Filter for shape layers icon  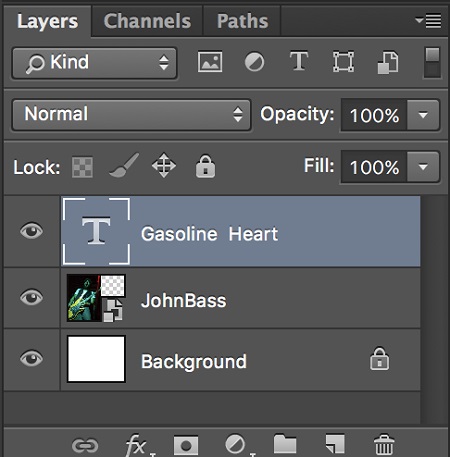pos(343,62)
